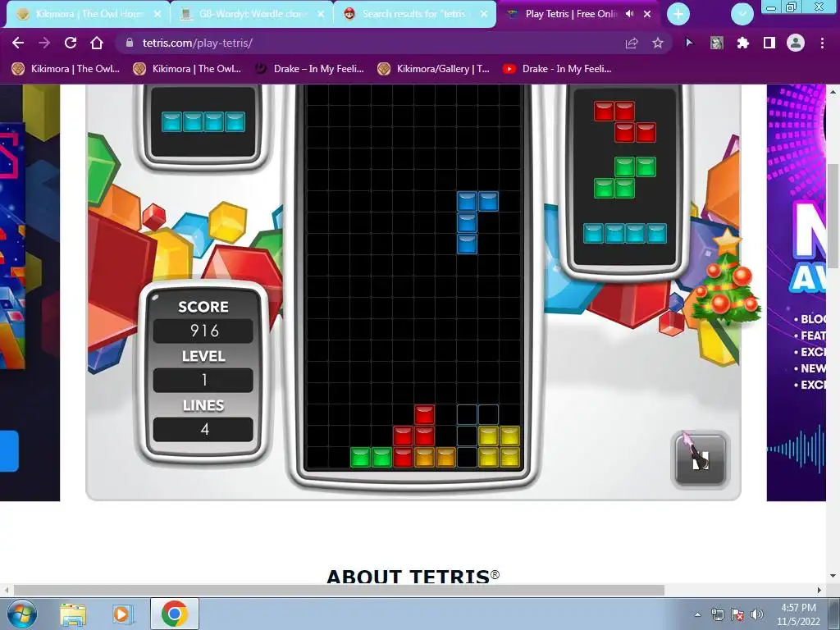Toggle the Tetris game sound button
840x630 pixels.
[x=701, y=459]
